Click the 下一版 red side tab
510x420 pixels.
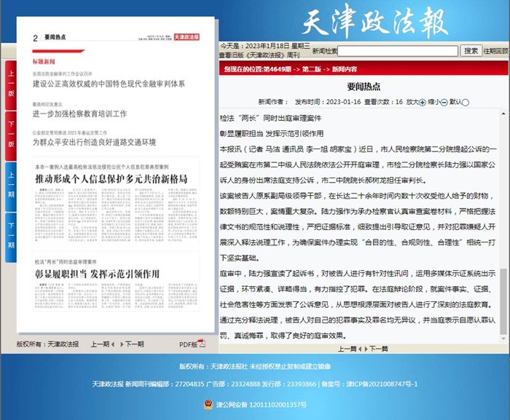point(11,135)
